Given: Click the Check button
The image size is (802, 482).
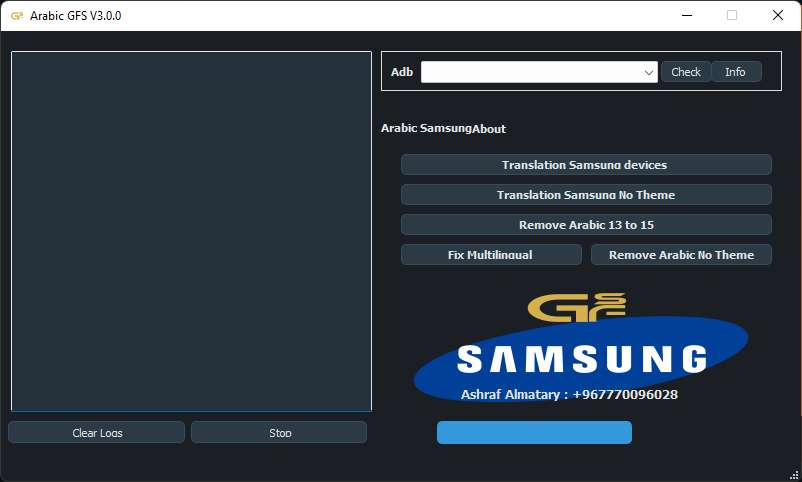Looking at the screenshot, I should point(686,72).
